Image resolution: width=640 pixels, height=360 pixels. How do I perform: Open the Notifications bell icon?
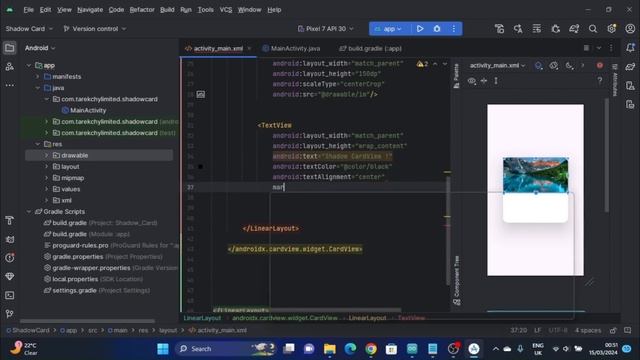point(630,48)
